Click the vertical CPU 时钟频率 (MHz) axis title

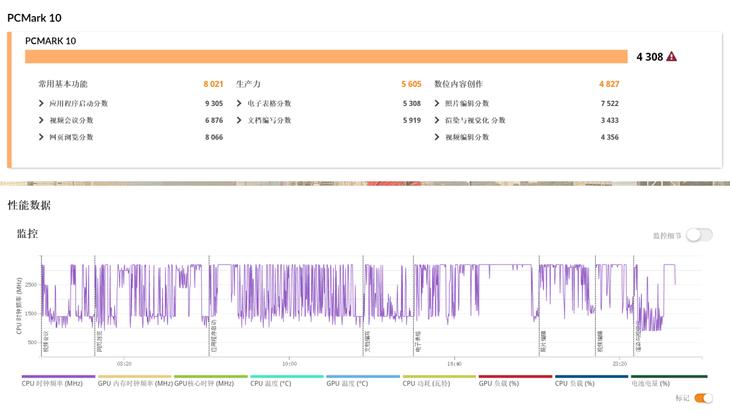tap(19, 306)
